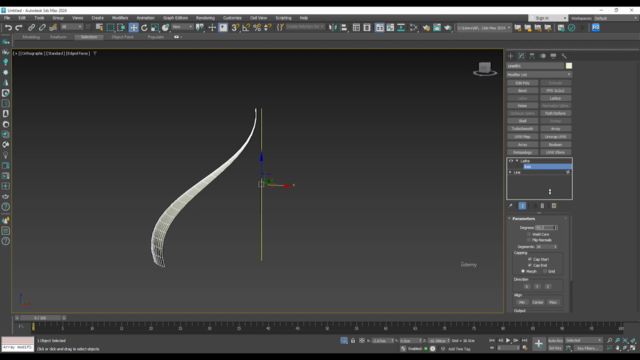The image size is (640, 360).
Task: Open the Create command panel tab
Action: [511, 56]
